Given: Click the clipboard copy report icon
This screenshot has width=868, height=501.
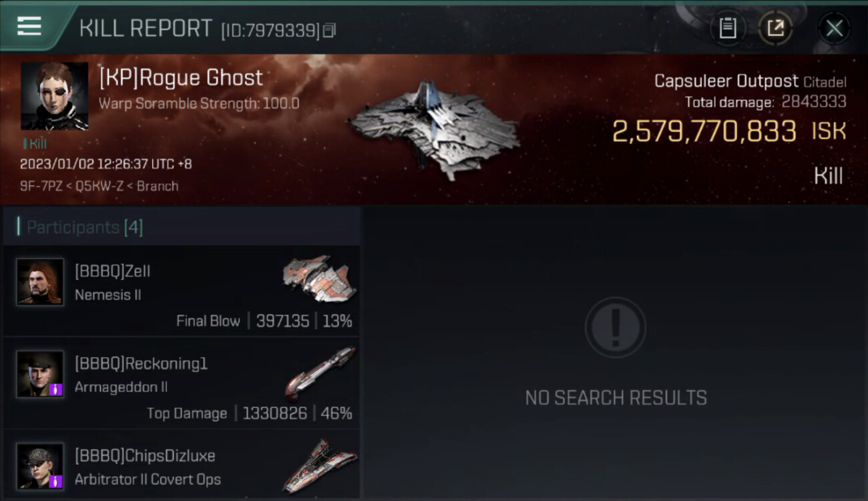Looking at the screenshot, I should coord(728,28).
